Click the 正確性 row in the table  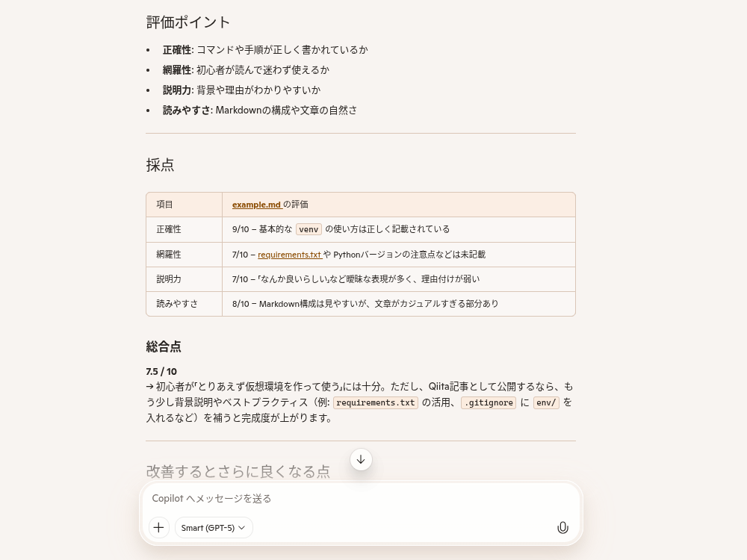pyautogui.click(x=168, y=229)
